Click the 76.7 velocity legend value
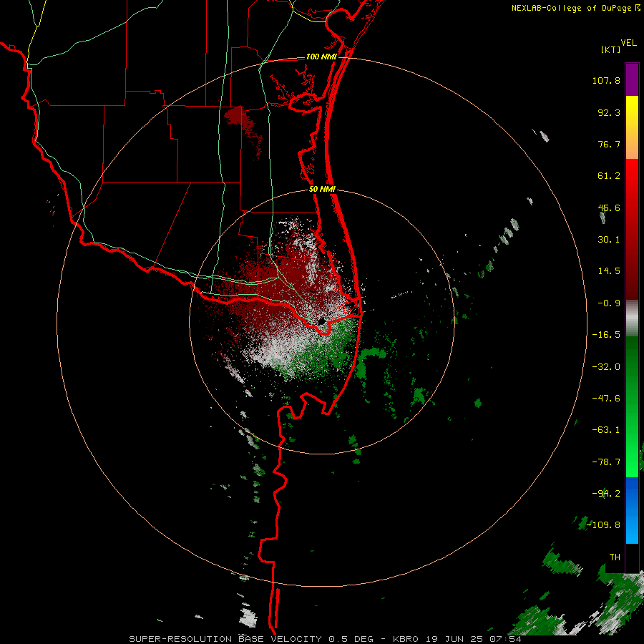Image resolution: width=644 pixels, height=644 pixels. pyautogui.click(x=609, y=144)
